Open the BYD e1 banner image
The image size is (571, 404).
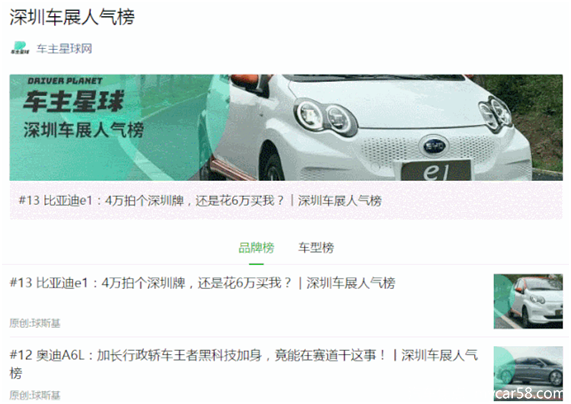pyautogui.click(x=286, y=128)
